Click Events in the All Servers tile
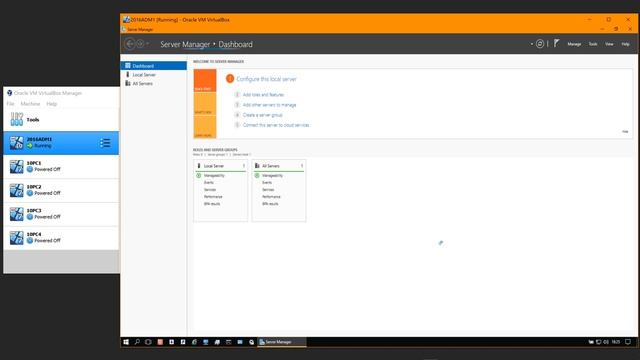This screenshot has height=360, width=640. [267, 182]
